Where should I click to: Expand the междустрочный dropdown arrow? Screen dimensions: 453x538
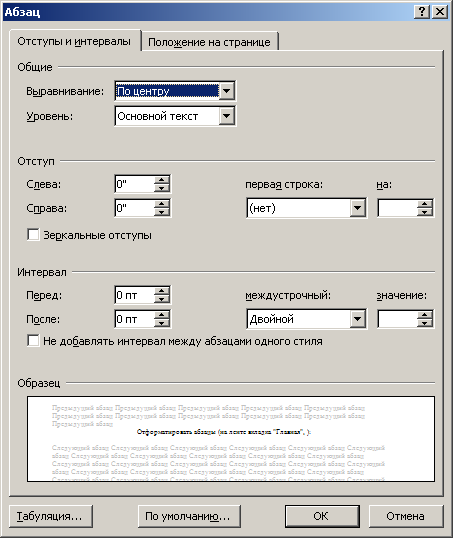[x=357, y=319]
